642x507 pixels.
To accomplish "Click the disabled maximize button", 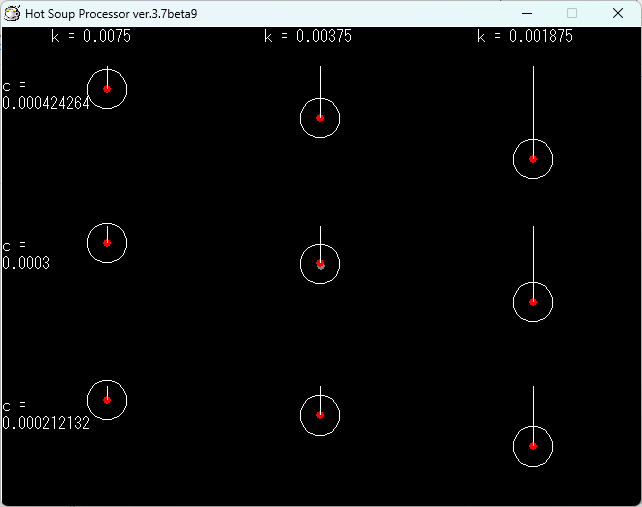I will pyautogui.click(x=572, y=14).
